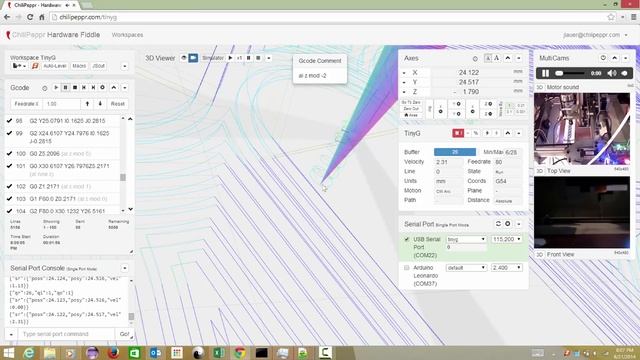
Task: Toggle Arduino Leonardo COM37 checkbox
Action: [407, 268]
